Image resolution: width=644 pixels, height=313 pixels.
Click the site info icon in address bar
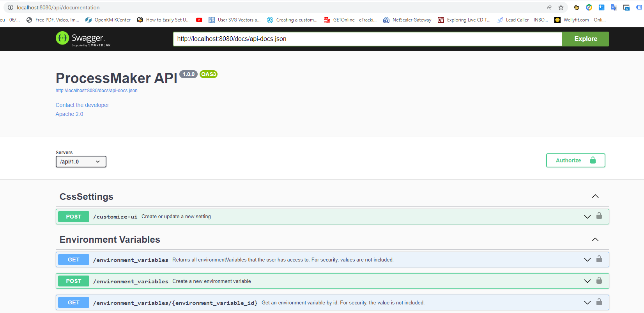[x=11, y=7]
